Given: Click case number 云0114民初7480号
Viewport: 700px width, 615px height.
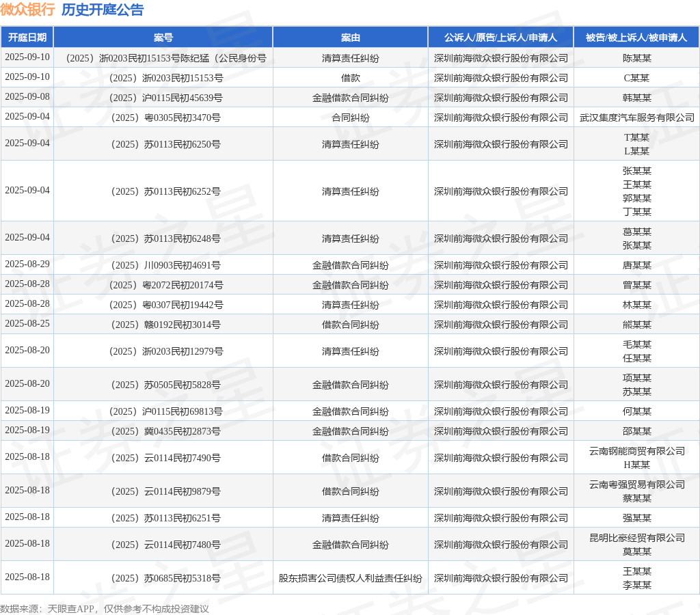Looking at the screenshot, I should click(166, 545).
